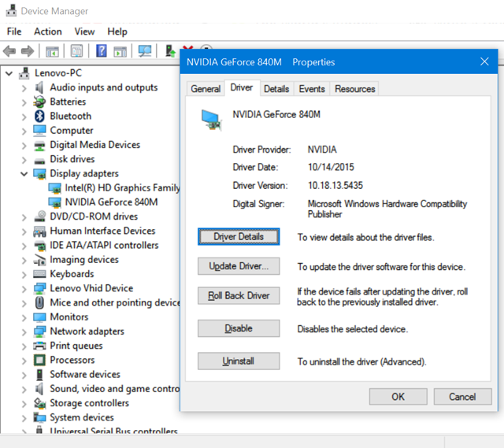
Task: Select Intel(R) HD Graphics Family device
Action: [122, 187]
